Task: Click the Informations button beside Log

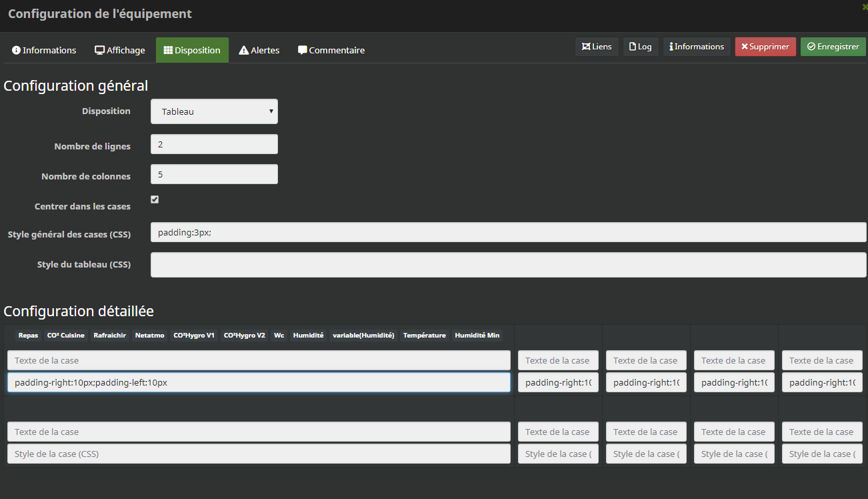Action: [697, 47]
